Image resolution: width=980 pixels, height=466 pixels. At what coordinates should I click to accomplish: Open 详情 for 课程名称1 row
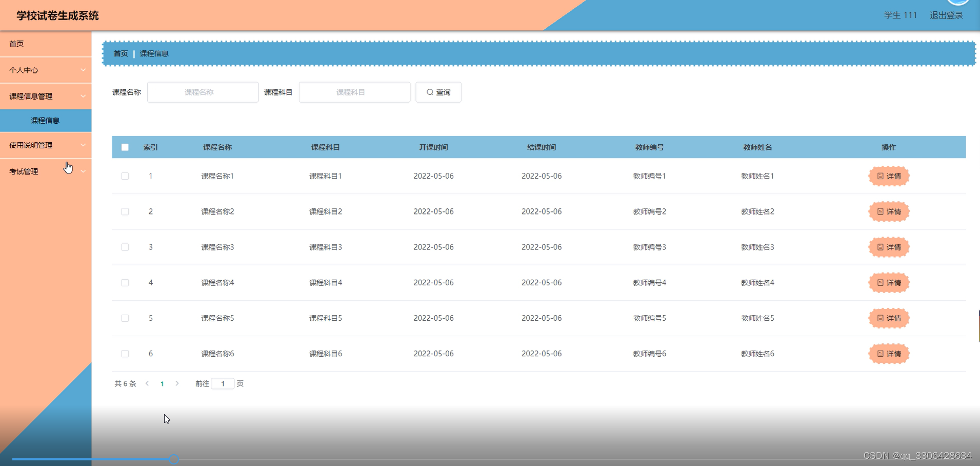coord(889,176)
